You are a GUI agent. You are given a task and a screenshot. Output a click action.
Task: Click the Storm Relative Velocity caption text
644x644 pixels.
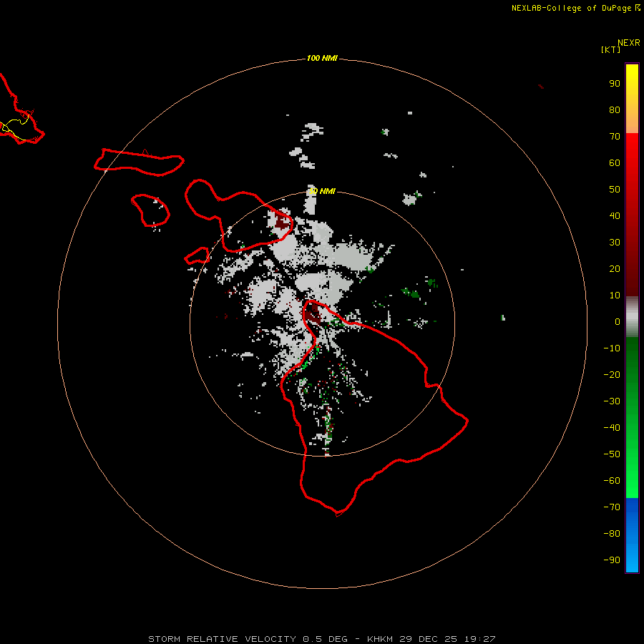322,639
